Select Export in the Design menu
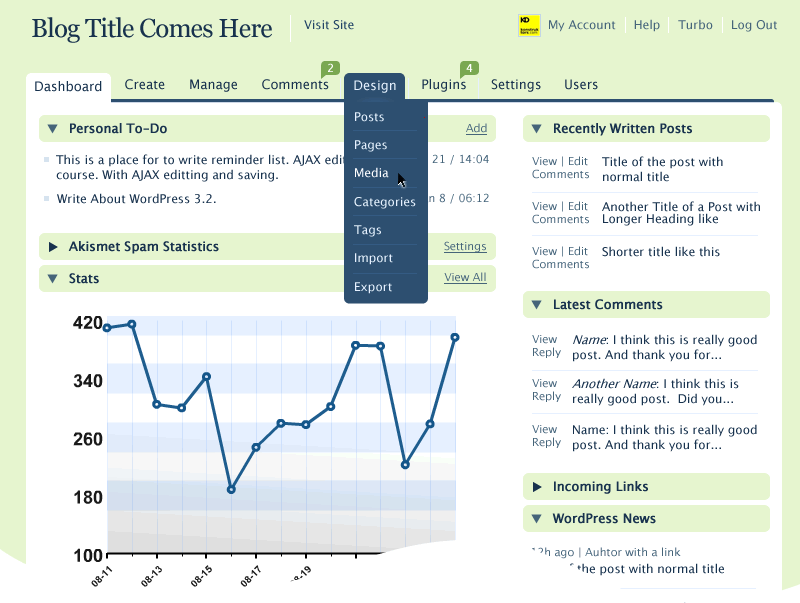Viewport: 800px width, 603px height. point(373,287)
